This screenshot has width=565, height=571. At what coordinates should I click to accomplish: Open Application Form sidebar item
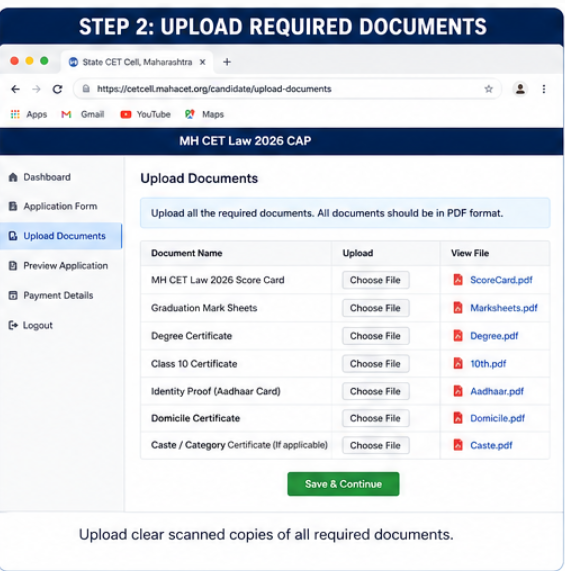coord(53,206)
